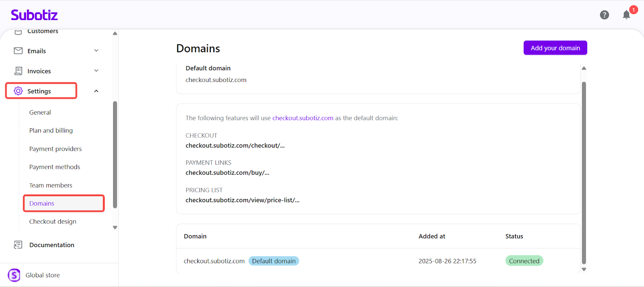
Task: Click the Settings gear icon
Action: click(x=18, y=91)
